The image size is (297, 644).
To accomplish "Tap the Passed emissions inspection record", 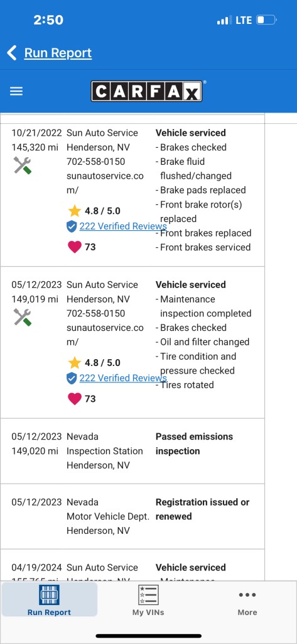I will tap(132, 451).
